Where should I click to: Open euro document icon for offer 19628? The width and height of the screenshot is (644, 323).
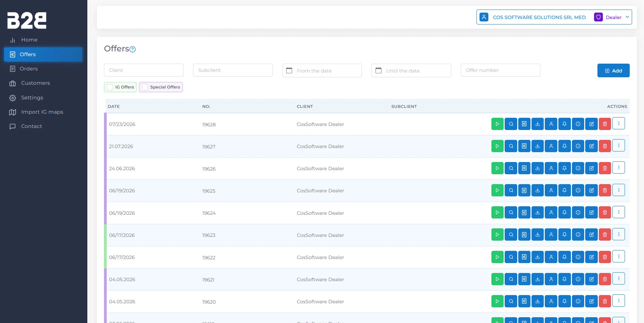(x=524, y=124)
